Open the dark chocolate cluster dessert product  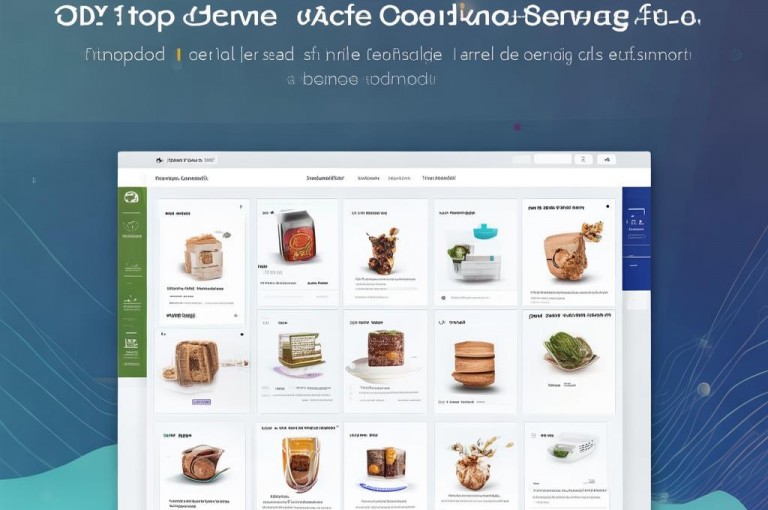pyautogui.click(x=383, y=250)
